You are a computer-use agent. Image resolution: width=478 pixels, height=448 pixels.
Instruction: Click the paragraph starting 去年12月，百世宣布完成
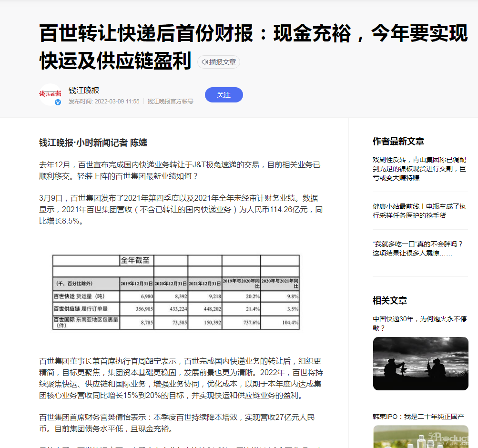click(x=180, y=170)
